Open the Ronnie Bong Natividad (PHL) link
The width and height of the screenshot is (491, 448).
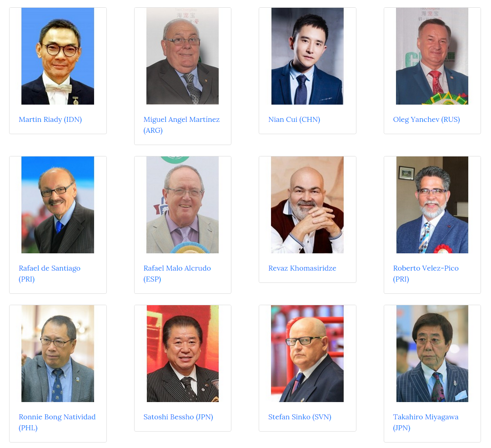pyautogui.click(x=57, y=423)
